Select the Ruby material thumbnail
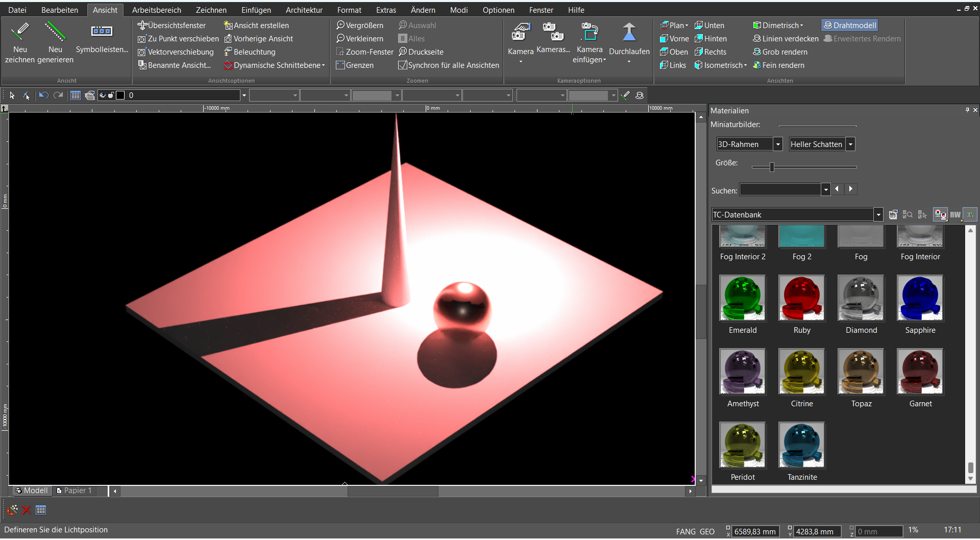Screen dimensions: 980x540 (x=801, y=298)
